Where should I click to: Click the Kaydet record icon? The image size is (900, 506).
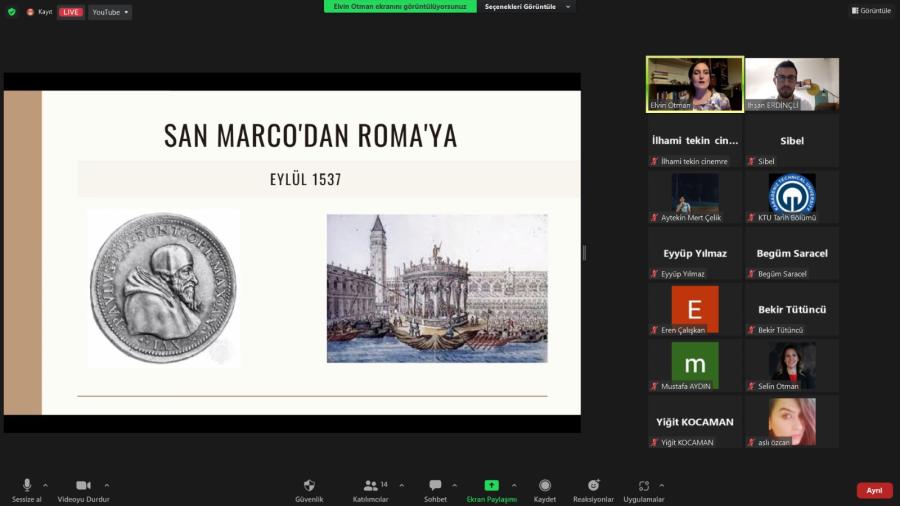pyautogui.click(x=545, y=485)
